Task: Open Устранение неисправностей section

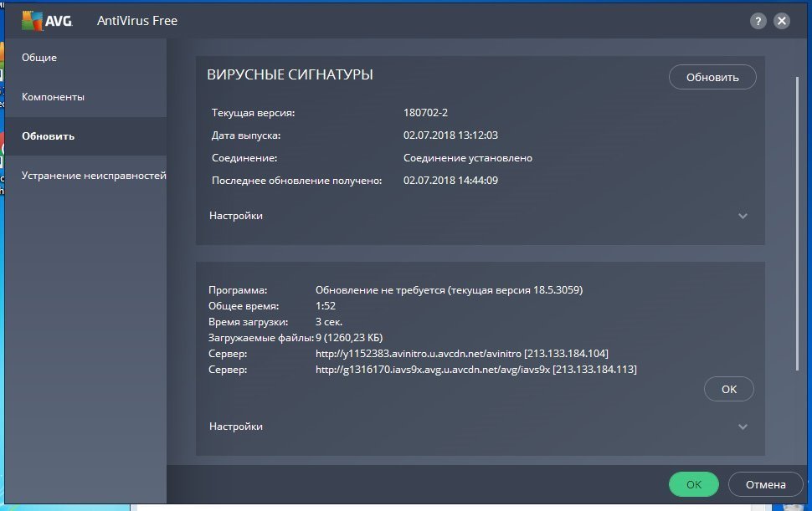Action: 94,176
